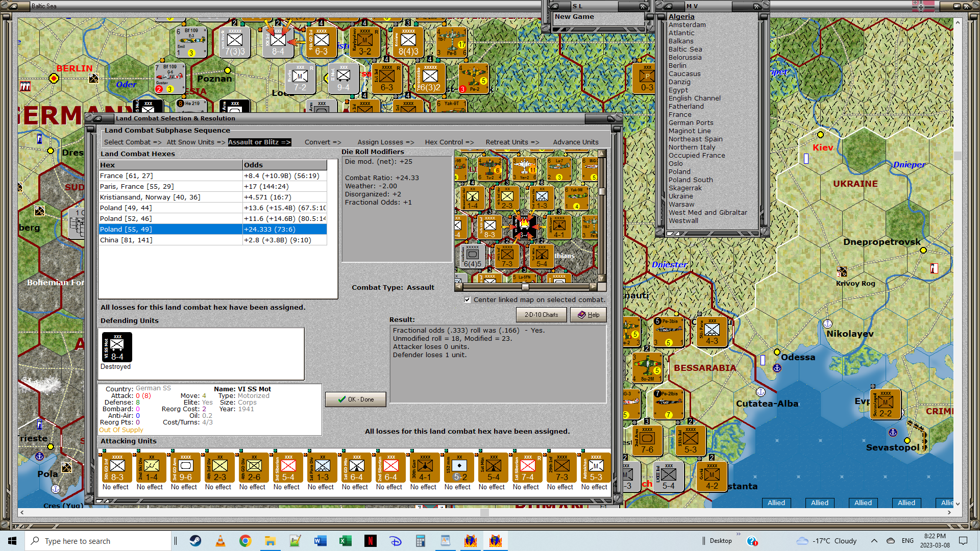Open Steam from the taskbar
Viewport: 980px width, 551px height.
(195, 541)
